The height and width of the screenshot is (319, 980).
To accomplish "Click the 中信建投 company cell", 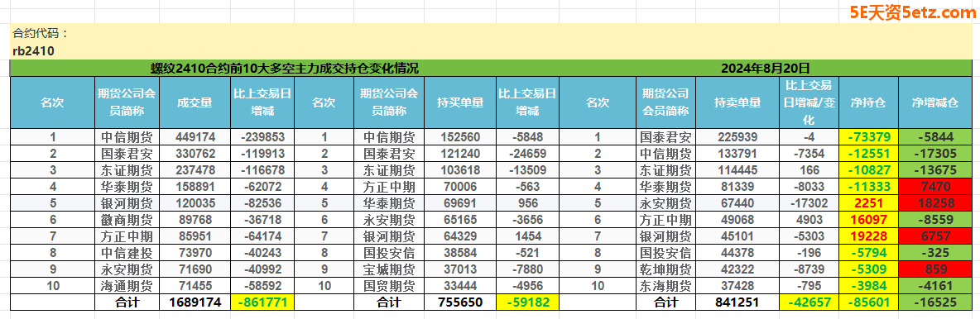I will tap(127, 252).
